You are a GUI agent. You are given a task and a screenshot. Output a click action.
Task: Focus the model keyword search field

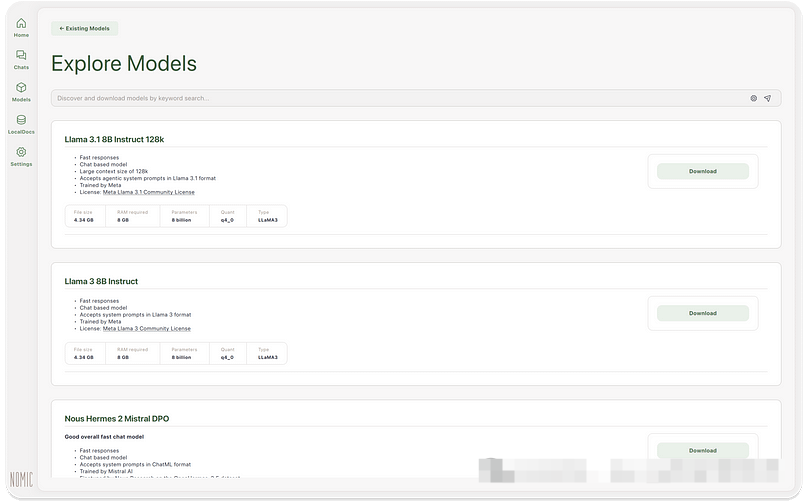(x=416, y=98)
